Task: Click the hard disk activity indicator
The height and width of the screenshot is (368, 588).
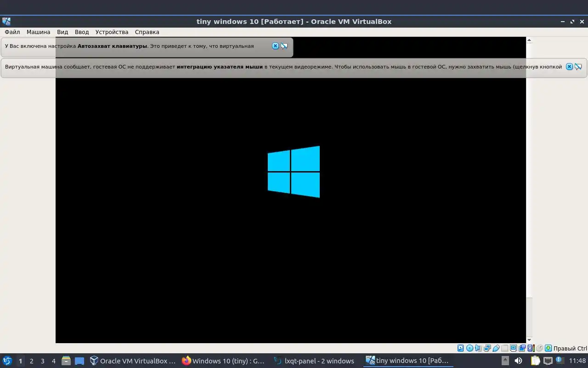Action: tap(461, 348)
